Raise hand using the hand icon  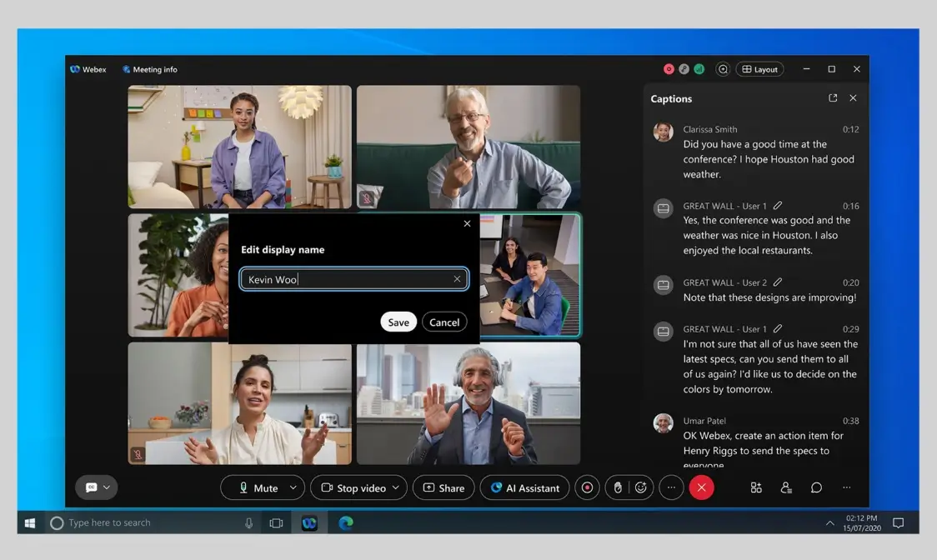pyautogui.click(x=618, y=487)
